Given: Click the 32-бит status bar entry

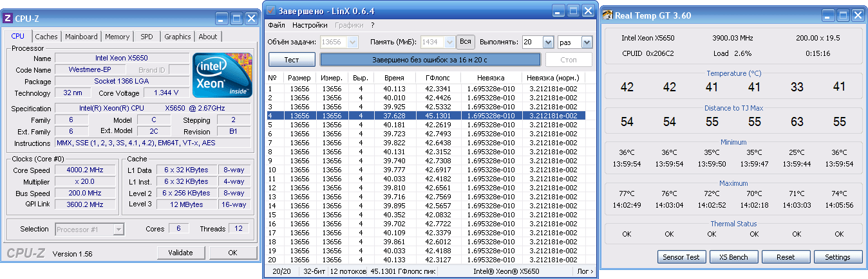Looking at the screenshot, I should [x=314, y=272].
